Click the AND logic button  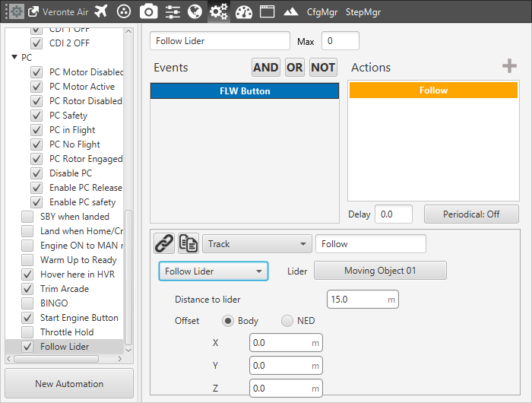[x=266, y=67]
